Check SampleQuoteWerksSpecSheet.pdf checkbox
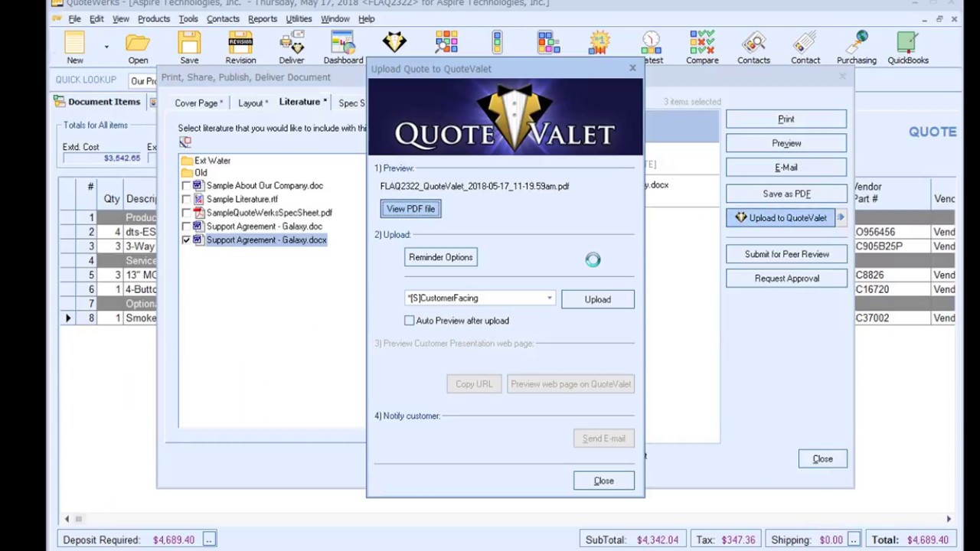 [x=186, y=214]
